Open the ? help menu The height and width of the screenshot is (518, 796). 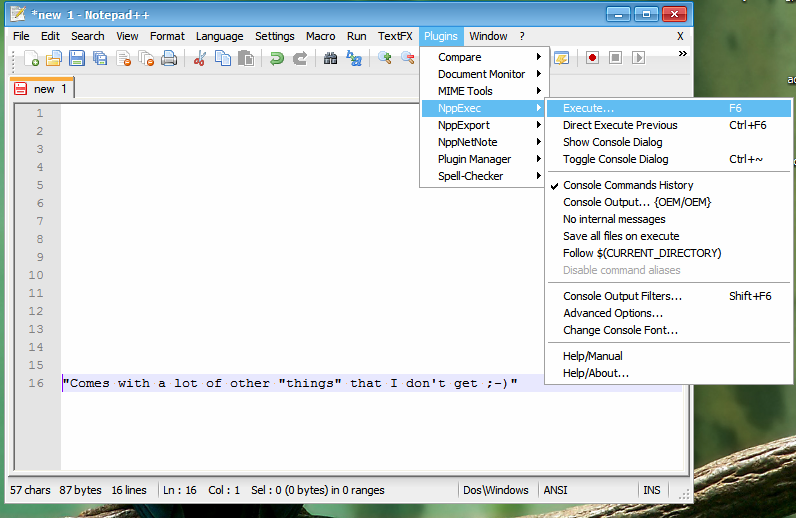(522, 36)
